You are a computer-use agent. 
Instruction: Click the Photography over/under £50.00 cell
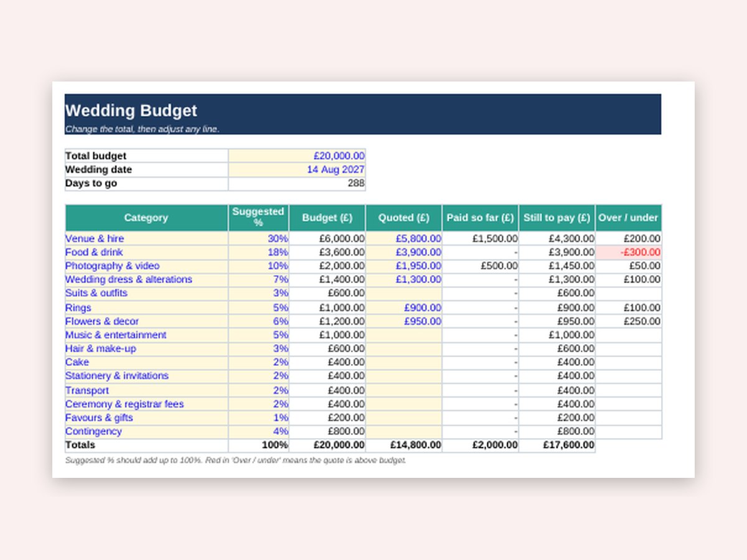[629, 266]
